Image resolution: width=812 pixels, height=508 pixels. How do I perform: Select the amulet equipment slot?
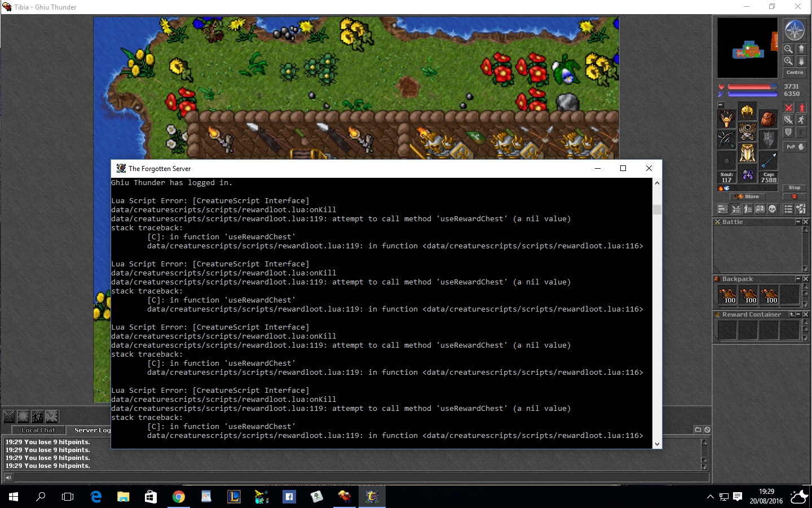727,119
